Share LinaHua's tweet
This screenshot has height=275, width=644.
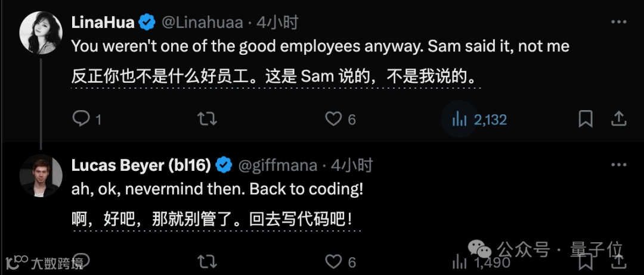[618, 119]
